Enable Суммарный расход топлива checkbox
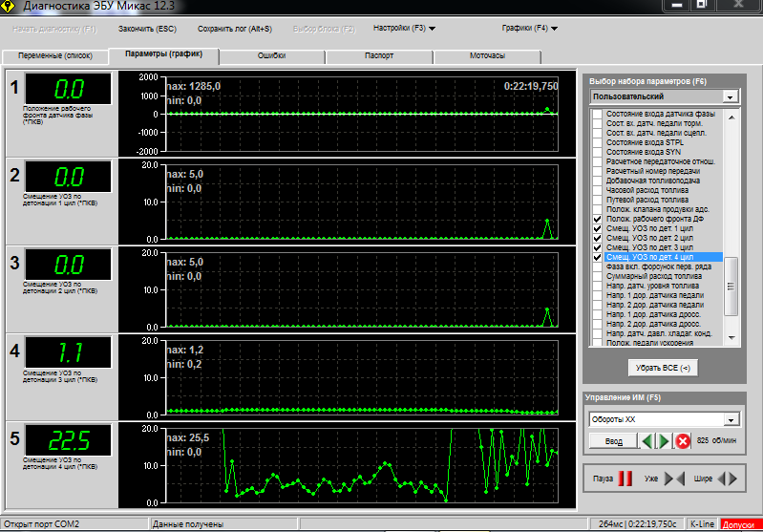 click(x=597, y=276)
